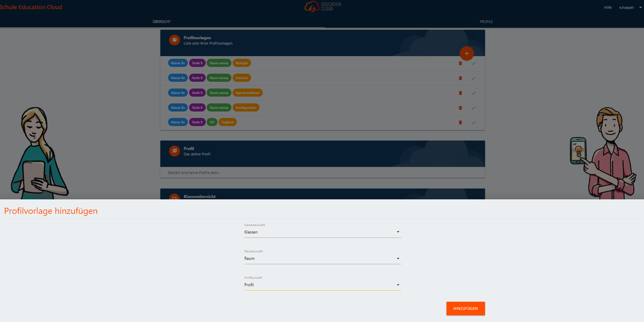This screenshot has height=322, width=644.
Task: Open the Hilfe link
Action: [608, 7]
